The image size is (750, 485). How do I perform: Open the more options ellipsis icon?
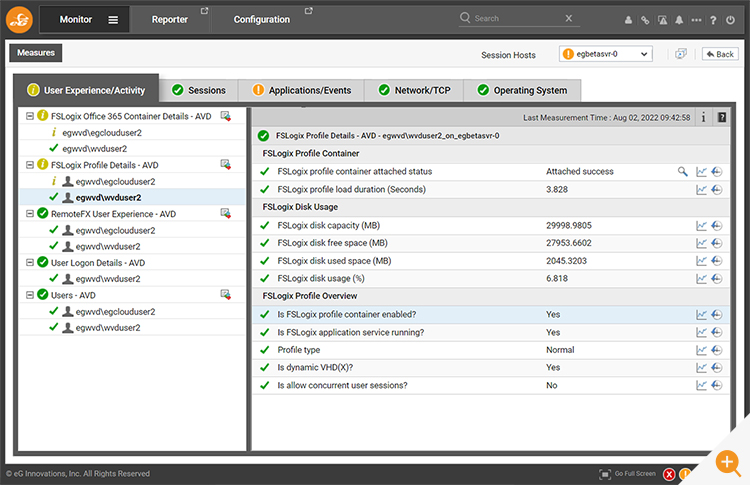point(696,20)
